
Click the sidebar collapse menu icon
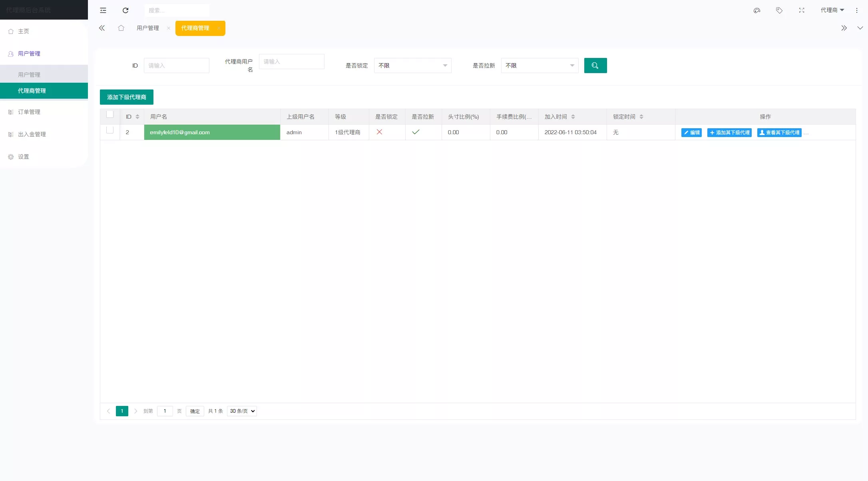[x=103, y=10]
